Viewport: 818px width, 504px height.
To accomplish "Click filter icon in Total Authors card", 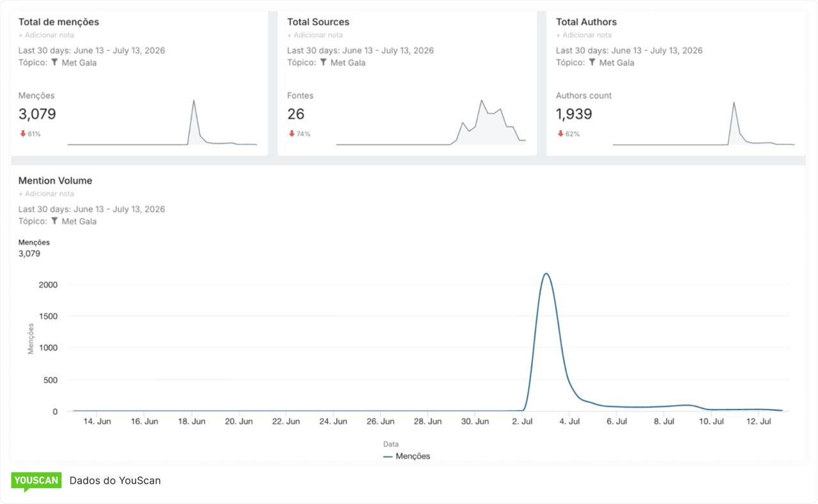I will click(592, 63).
